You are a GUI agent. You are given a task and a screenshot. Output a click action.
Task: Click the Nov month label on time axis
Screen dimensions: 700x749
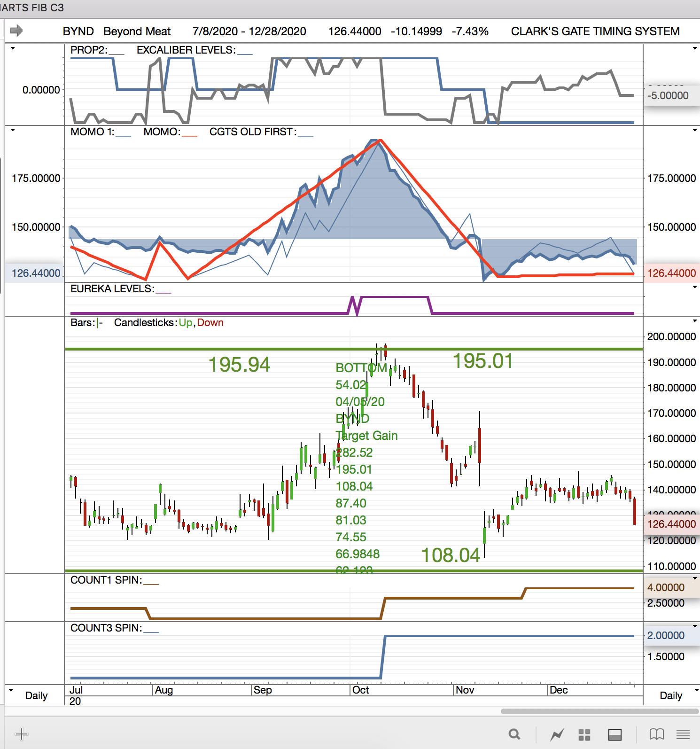[x=465, y=690]
